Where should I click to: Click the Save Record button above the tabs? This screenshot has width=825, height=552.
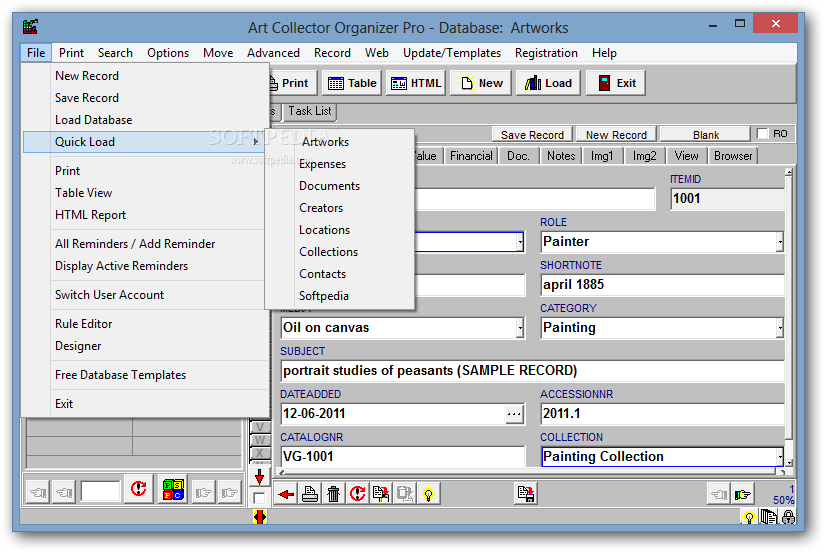(532, 135)
